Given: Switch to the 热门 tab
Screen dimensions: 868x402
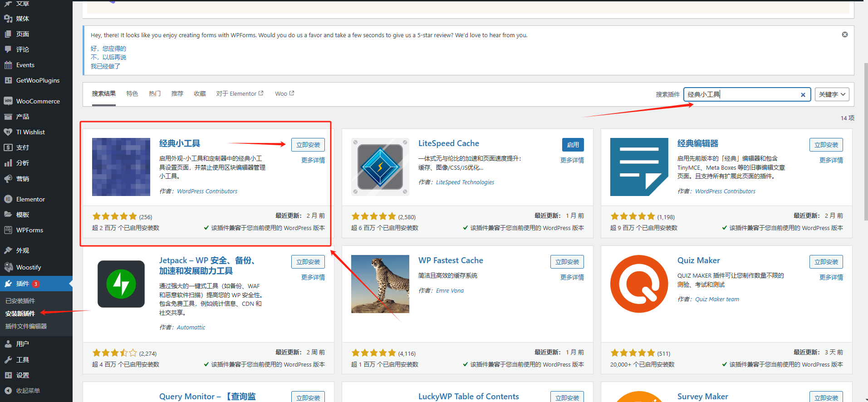Looking at the screenshot, I should click(155, 93).
